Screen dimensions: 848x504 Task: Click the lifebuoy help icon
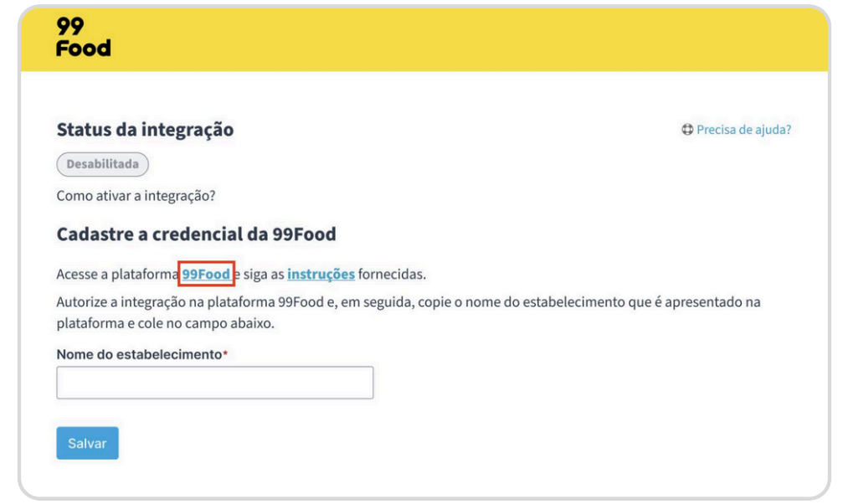point(687,130)
